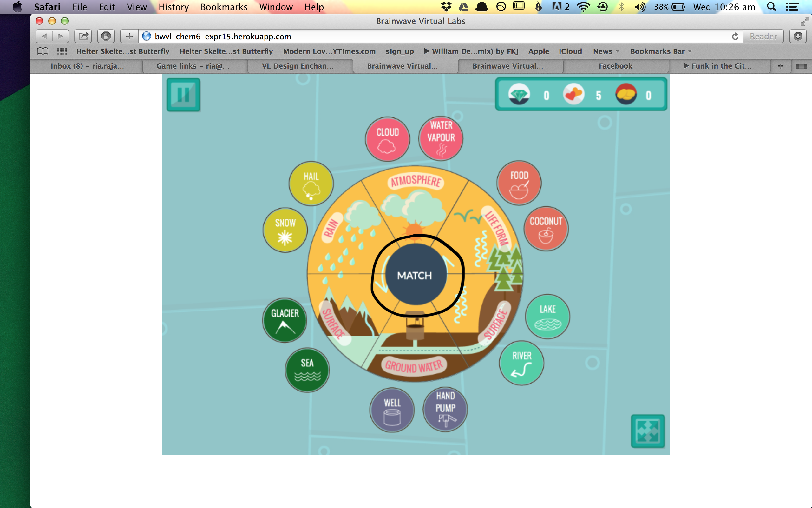Click the GROUND WATER wheel segment label
812x508 pixels.
tap(414, 366)
